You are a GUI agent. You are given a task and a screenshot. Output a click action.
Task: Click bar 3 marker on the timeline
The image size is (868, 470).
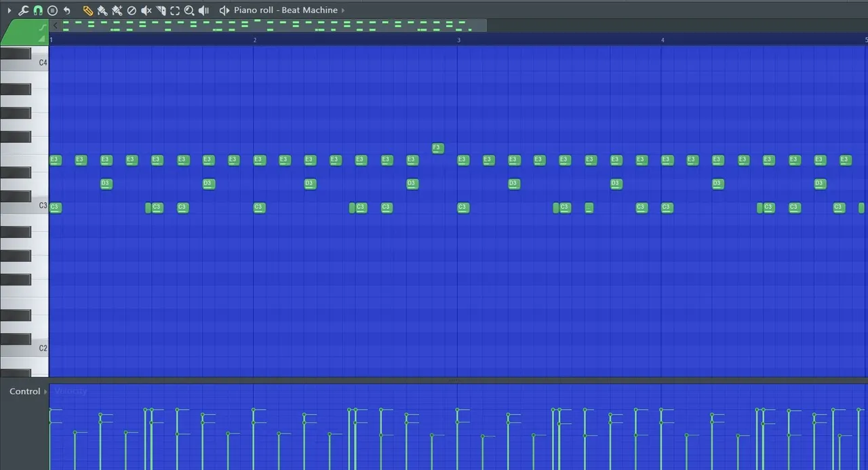tap(459, 40)
